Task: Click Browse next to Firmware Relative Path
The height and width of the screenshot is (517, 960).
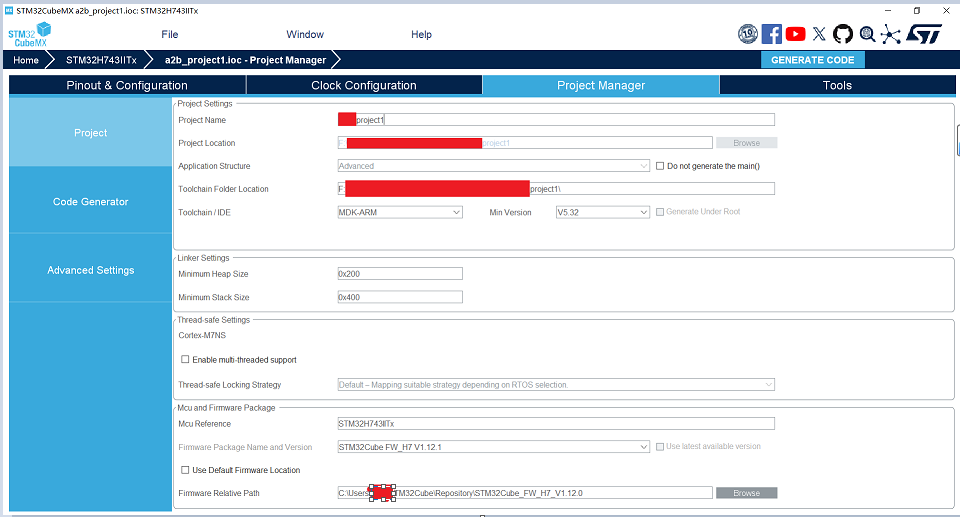Action: (746, 493)
